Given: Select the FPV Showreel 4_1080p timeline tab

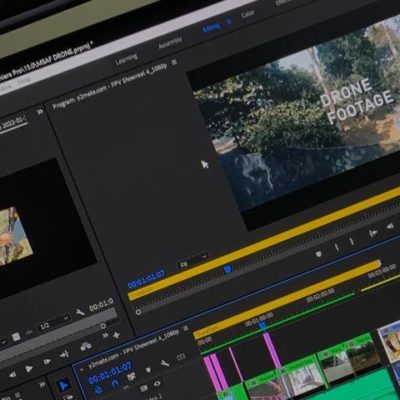Looking at the screenshot, I should click(x=134, y=348).
